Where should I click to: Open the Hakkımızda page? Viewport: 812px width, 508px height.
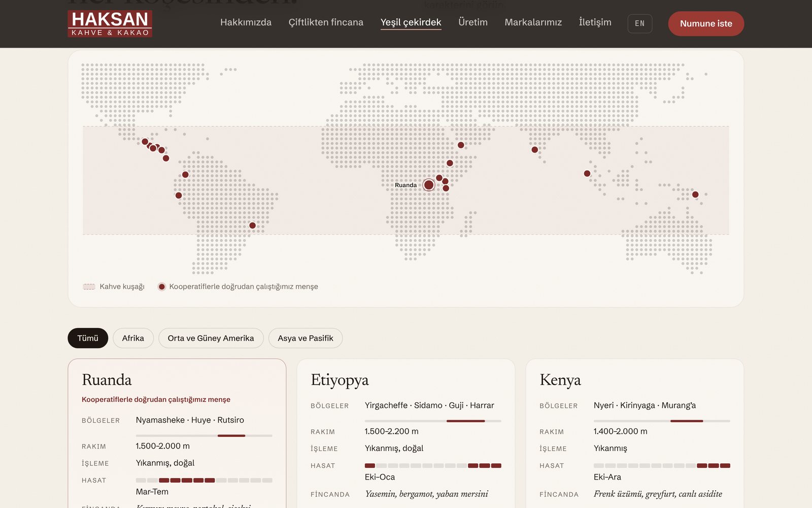tap(246, 22)
